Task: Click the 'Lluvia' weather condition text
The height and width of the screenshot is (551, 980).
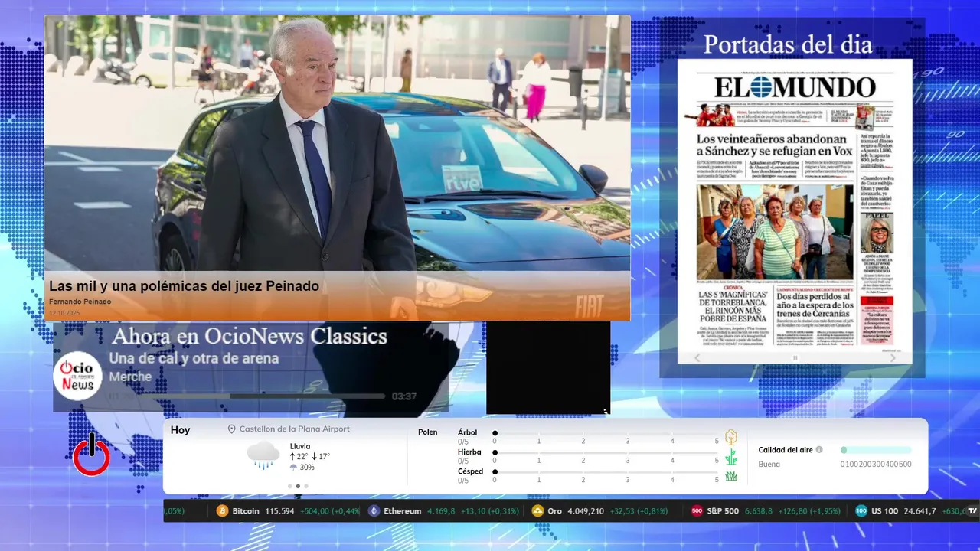Action: 300,446
